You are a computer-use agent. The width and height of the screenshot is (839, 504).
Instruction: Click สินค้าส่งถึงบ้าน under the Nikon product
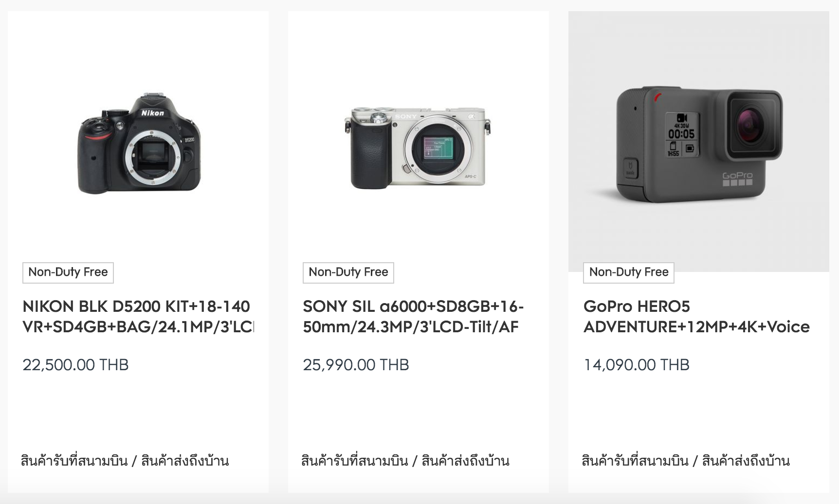(185, 460)
